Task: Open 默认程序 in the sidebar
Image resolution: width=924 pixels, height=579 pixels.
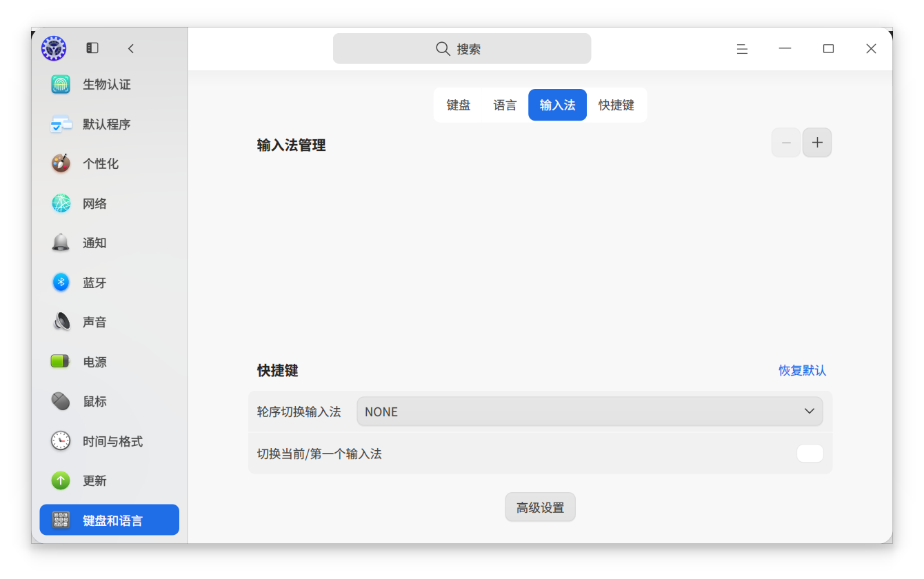Action: click(x=110, y=124)
